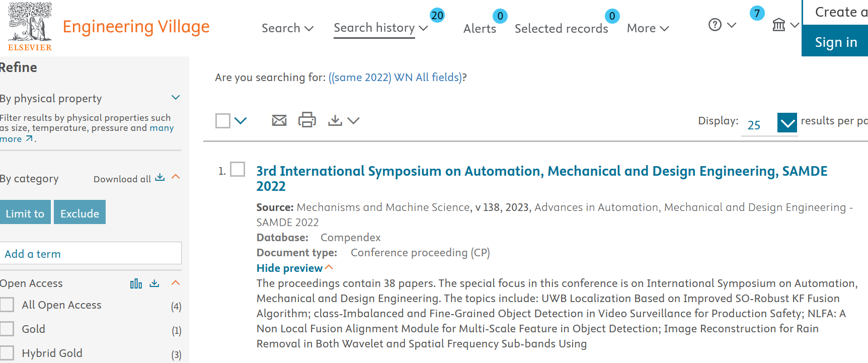Open the Alerts menu item

click(x=480, y=28)
